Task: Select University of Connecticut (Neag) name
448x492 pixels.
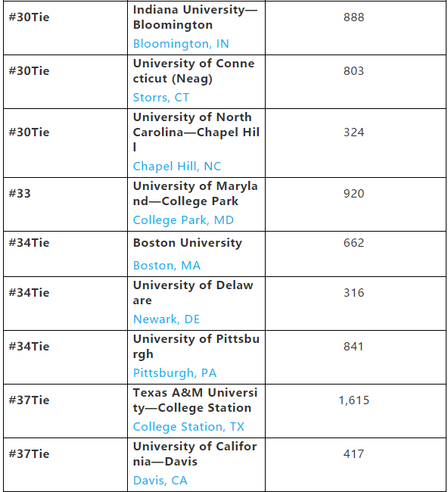Action: coord(194,71)
